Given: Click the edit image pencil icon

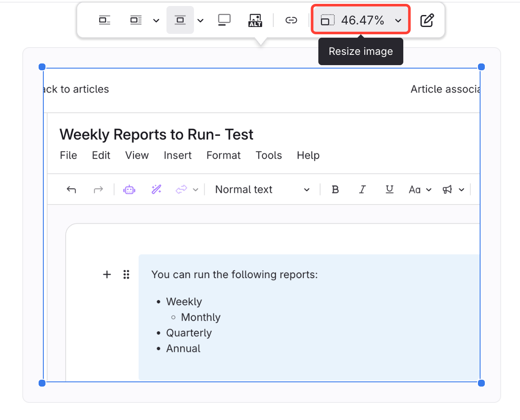Looking at the screenshot, I should pos(426,20).
